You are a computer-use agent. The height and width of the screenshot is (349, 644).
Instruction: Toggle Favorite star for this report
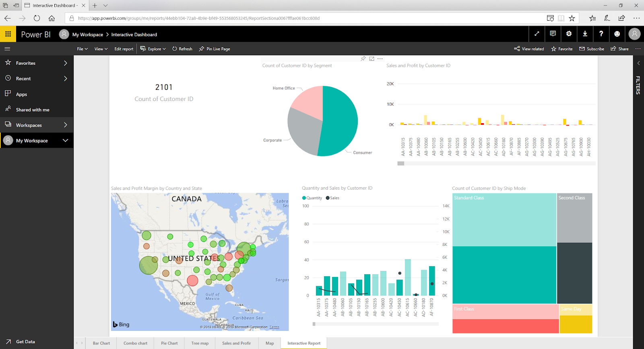point(561,49)
